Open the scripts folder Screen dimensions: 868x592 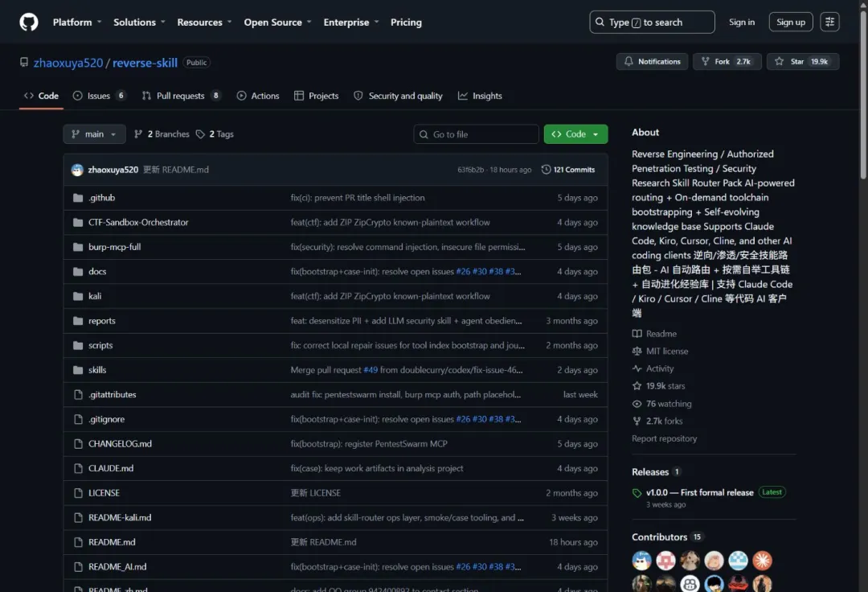100,345
